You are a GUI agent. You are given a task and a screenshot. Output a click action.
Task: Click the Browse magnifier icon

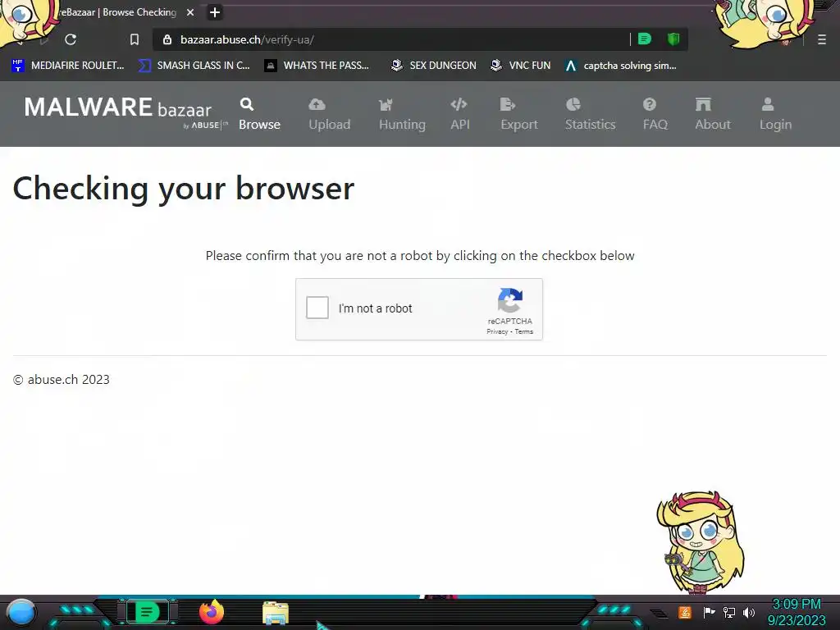(247, 104)
